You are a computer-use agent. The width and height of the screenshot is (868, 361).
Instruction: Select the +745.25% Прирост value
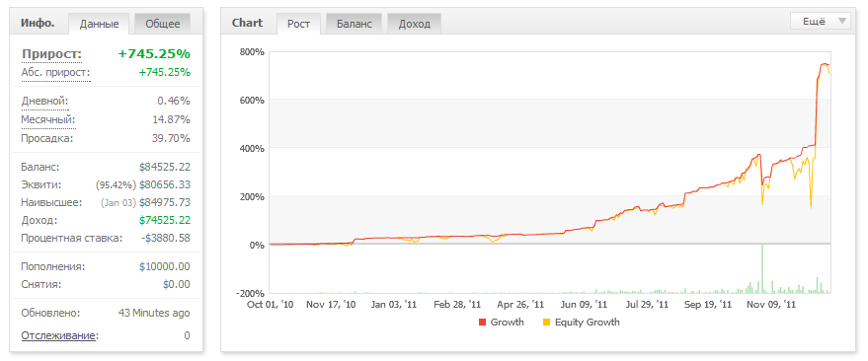(x=154, y=54)
